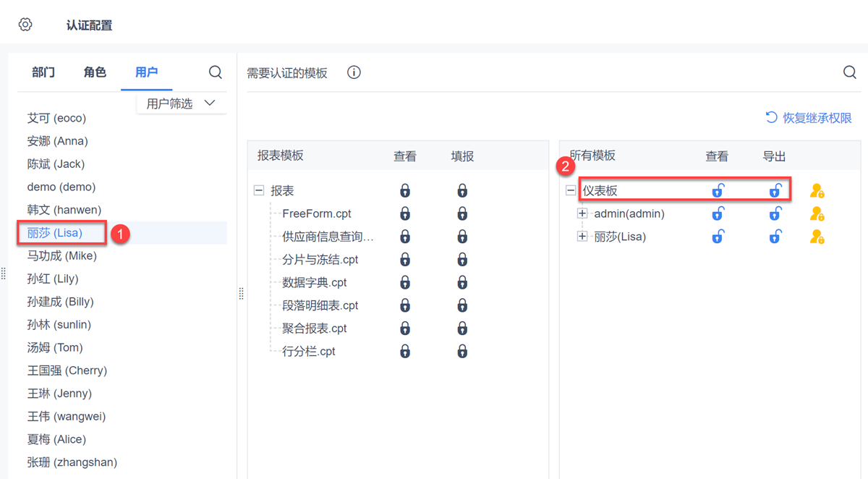
Task: Collapse the 报表 tree node
Action: [259, 191]
